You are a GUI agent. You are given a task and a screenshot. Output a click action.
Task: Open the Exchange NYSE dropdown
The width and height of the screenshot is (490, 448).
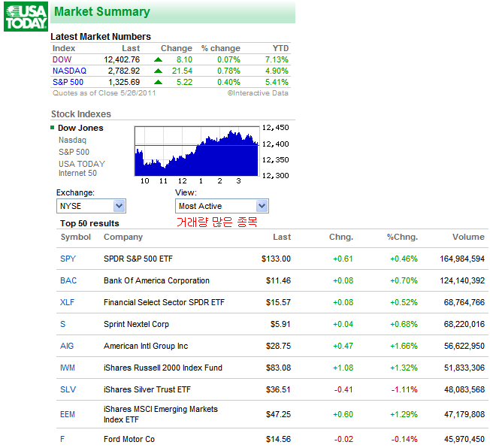click(91, 206)
